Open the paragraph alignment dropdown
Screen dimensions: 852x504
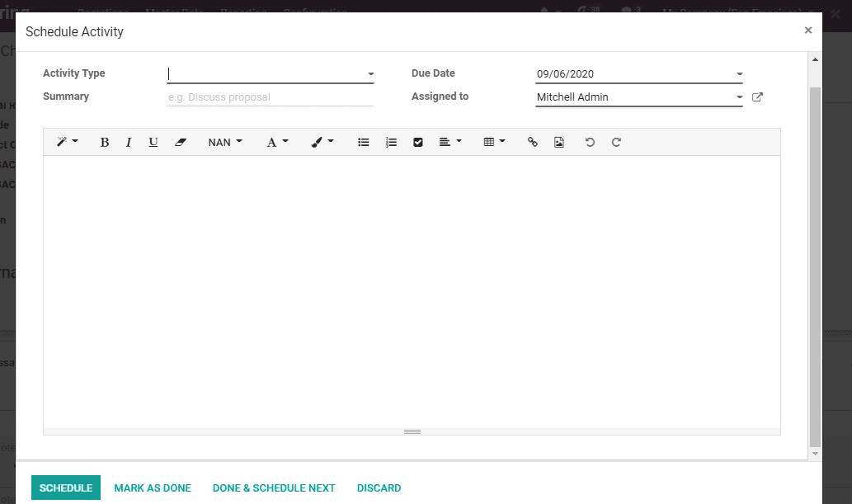[450, 142]
